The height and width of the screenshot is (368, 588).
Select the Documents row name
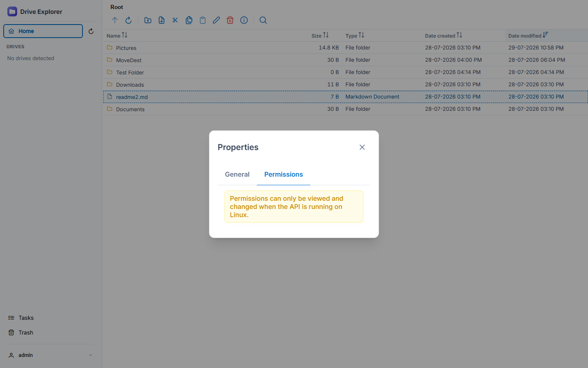pos(130,109)
